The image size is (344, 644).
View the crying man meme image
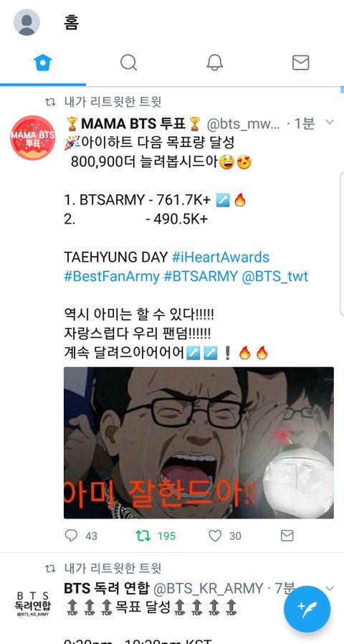tap(199, 442)
